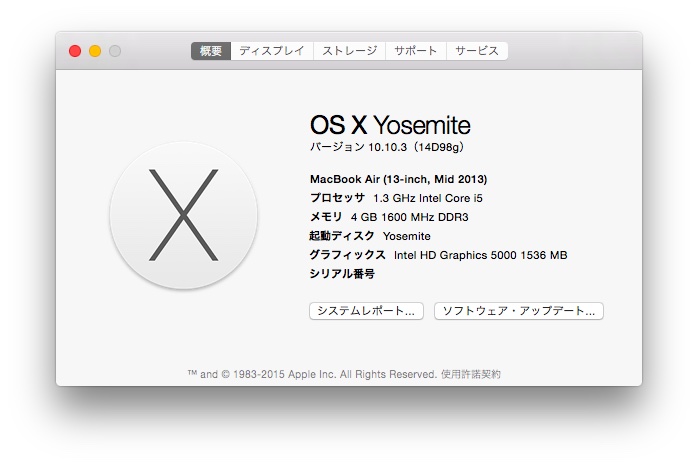Close the window with red button

(75, 51)
